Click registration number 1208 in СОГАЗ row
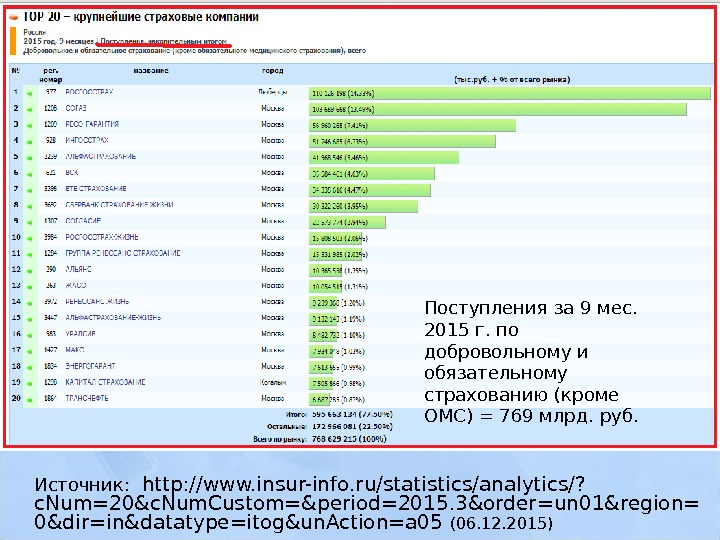The height and width of the screenshot is (540, 720). [51, 108]
